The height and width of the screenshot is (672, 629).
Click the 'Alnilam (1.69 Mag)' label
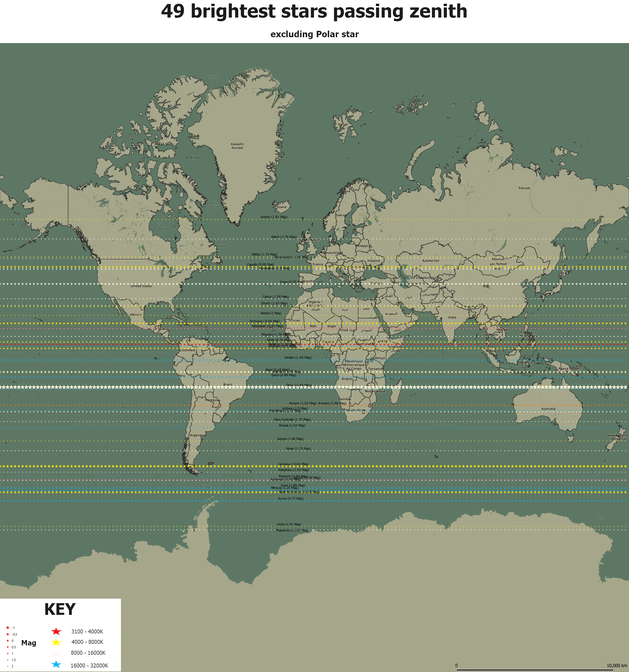[298, 358]
